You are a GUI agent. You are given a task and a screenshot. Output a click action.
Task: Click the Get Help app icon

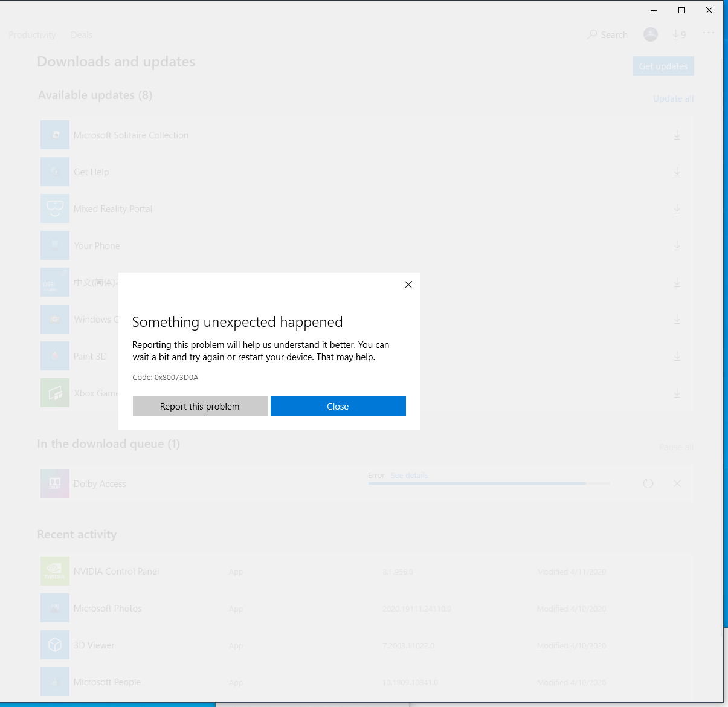(55, 172)
